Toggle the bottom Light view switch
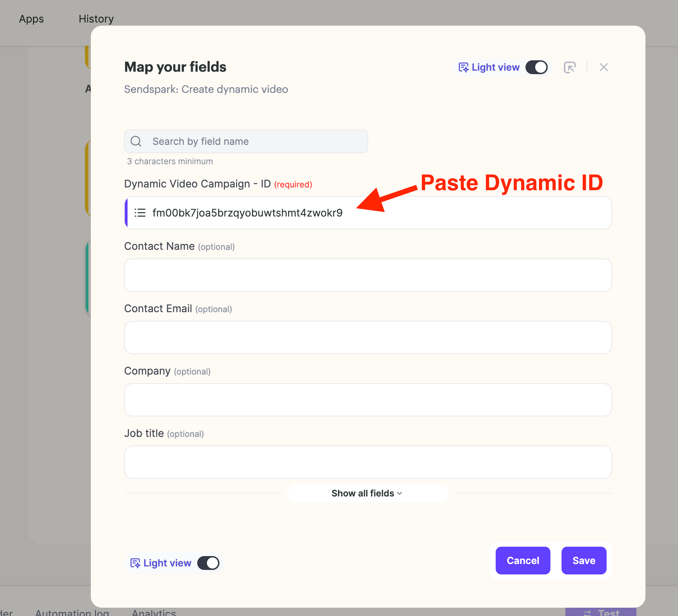 (208, 563)
